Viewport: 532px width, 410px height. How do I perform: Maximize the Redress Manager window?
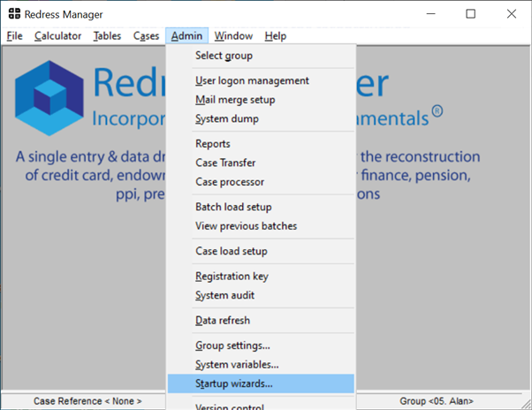(471, 14)
